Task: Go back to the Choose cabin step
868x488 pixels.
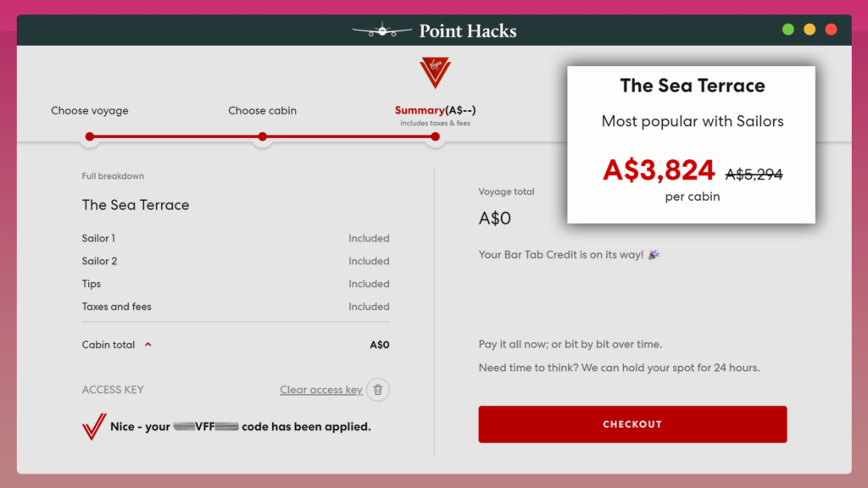Action: point(263,111)
